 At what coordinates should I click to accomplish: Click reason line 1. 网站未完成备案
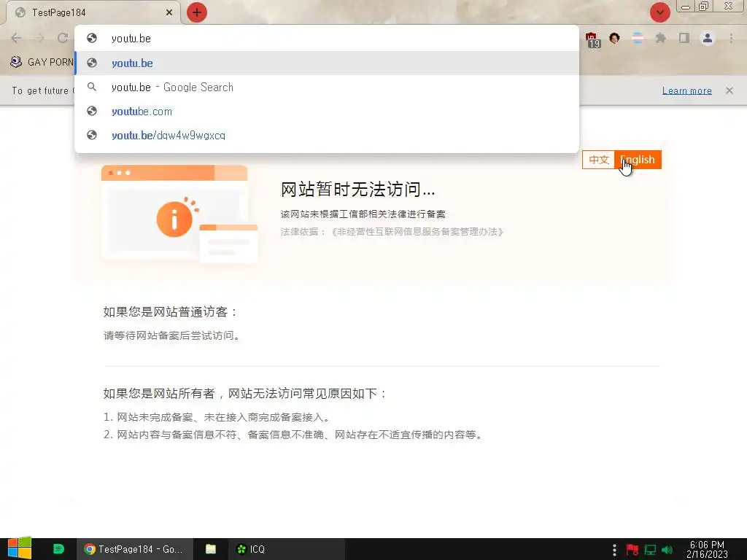(217, 418)
